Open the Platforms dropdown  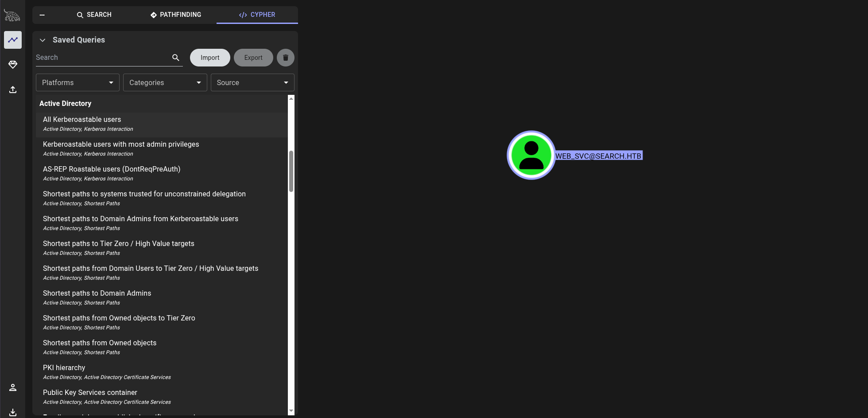point(77,82)
